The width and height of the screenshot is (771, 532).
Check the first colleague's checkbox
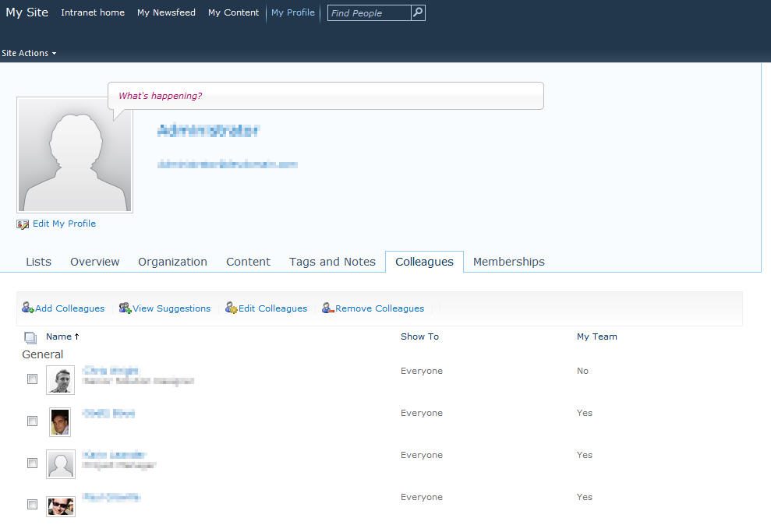point(32,379)
